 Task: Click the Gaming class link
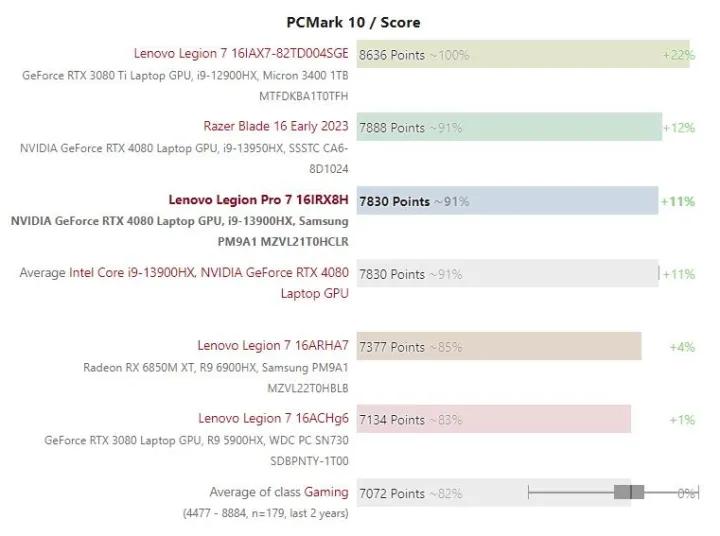coord(326,492)
